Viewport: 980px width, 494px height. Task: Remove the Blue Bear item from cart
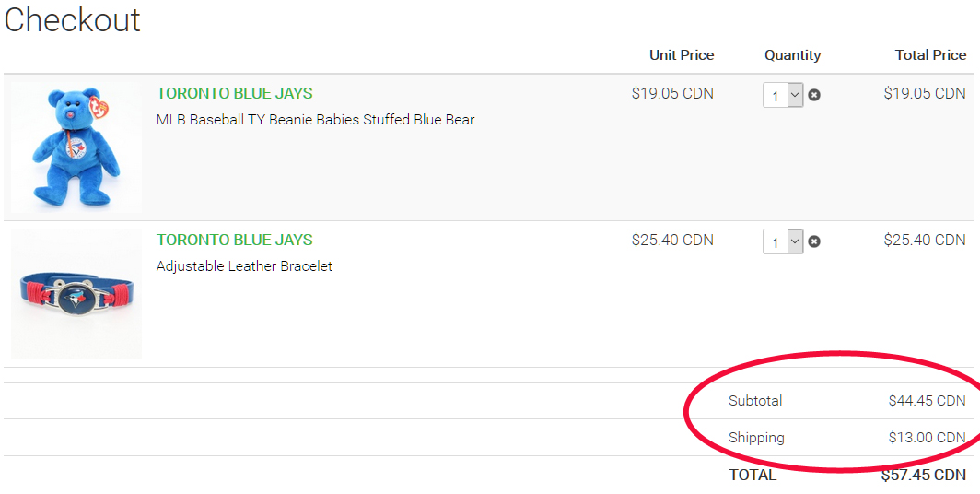[x=814, y=95]
